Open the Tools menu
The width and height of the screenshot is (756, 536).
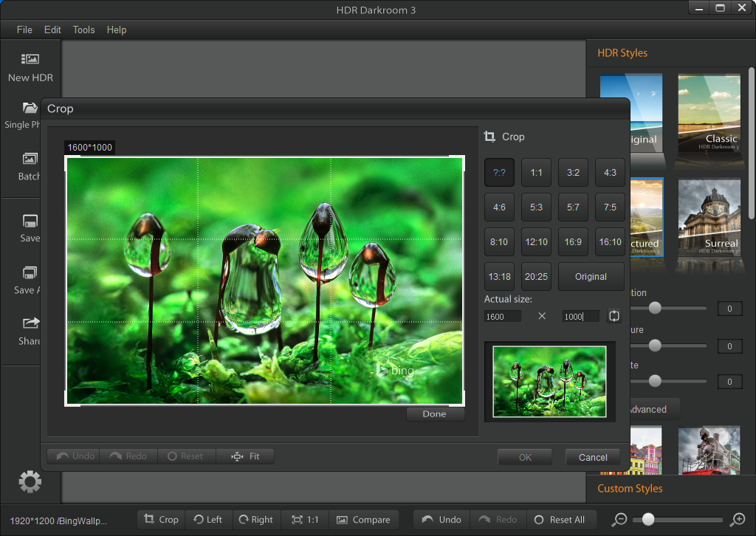click(84, 30)
